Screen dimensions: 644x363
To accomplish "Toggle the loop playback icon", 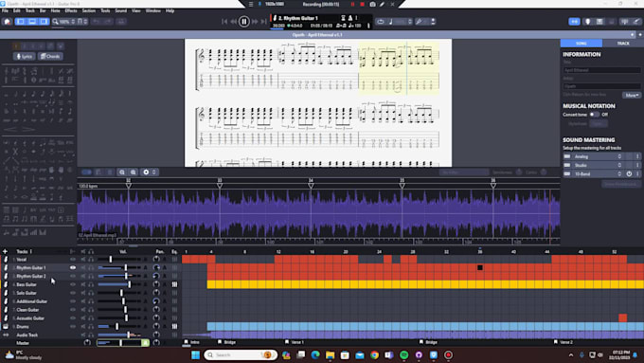I will (381, 22).
